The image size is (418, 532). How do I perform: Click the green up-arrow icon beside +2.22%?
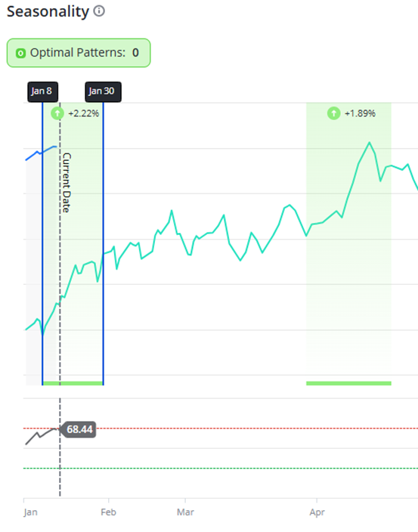pyautogui.click(x=57, y=113)
